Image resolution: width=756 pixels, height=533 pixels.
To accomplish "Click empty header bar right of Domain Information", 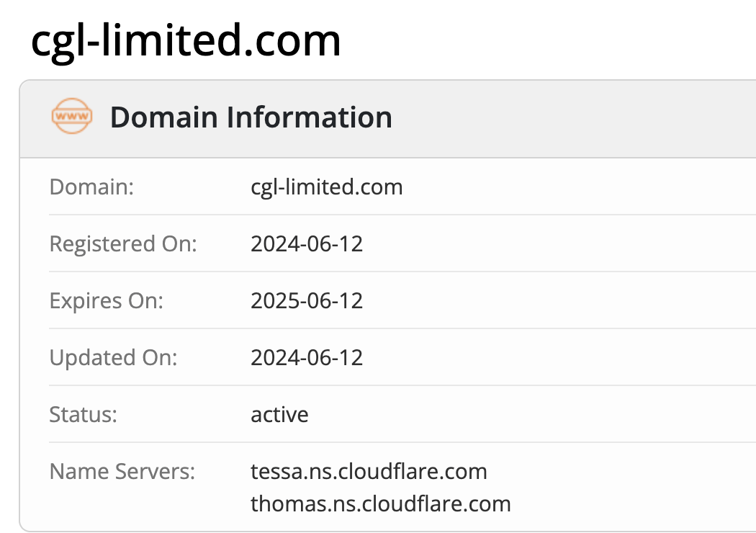I will point(576,117).
